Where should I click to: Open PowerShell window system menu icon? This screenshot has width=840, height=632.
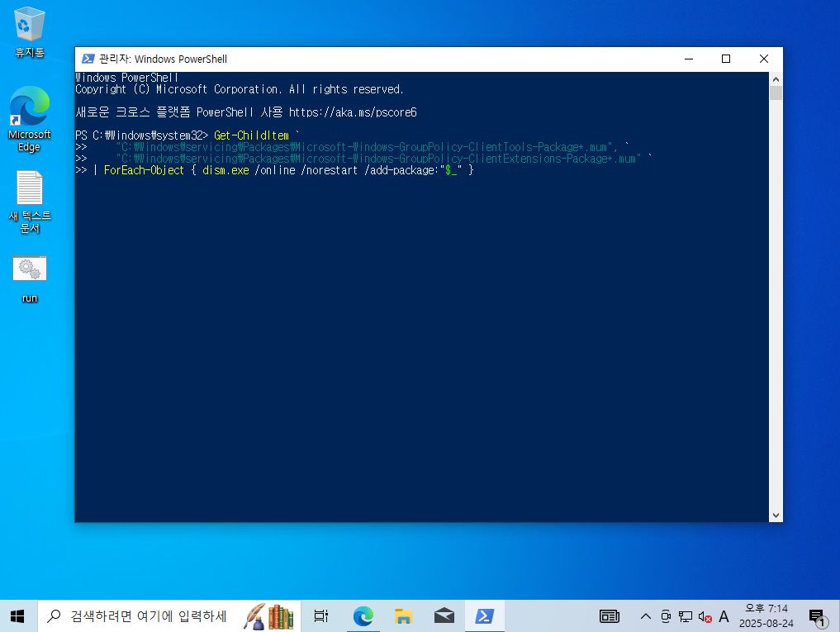88,59
